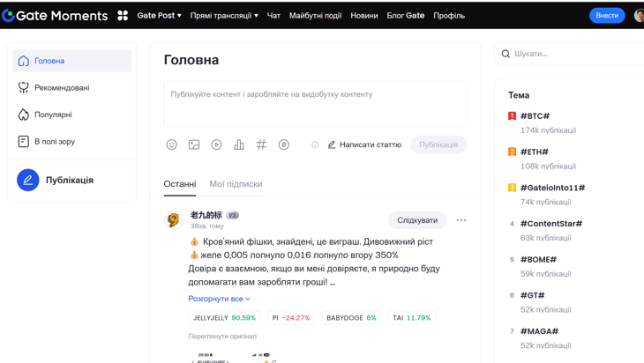Expand the post with Розгорнути все
The height and width of the screenshot is (363, 644).
[x=219, y=299]
